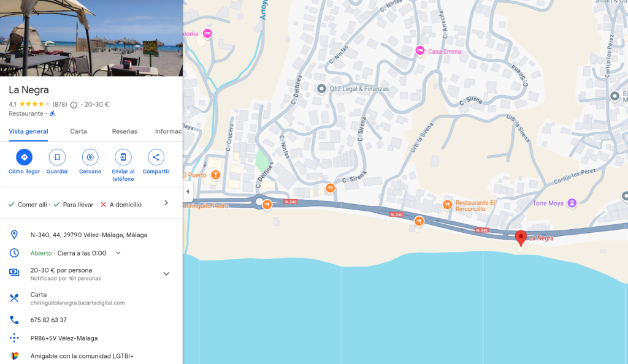Click the Restaurante El Rinconcillo marker icon
Image resolution: width=628 pixels, height=364 pixels.
447,205
